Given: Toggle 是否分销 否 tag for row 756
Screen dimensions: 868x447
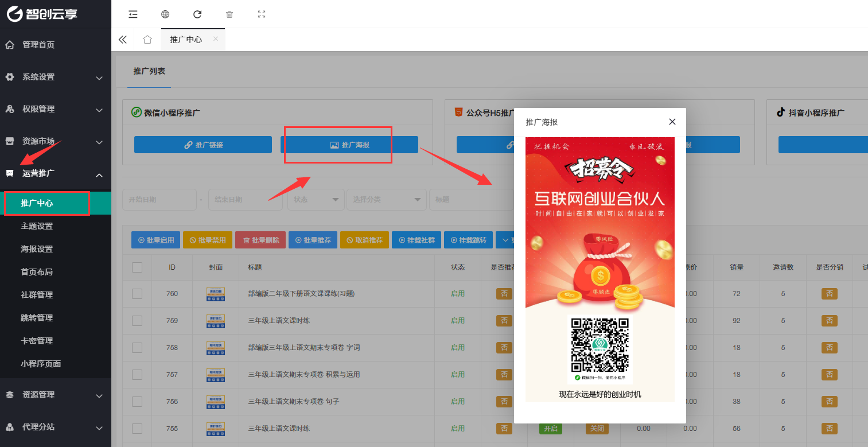Looking at the screenshot, I should [829, 402].
